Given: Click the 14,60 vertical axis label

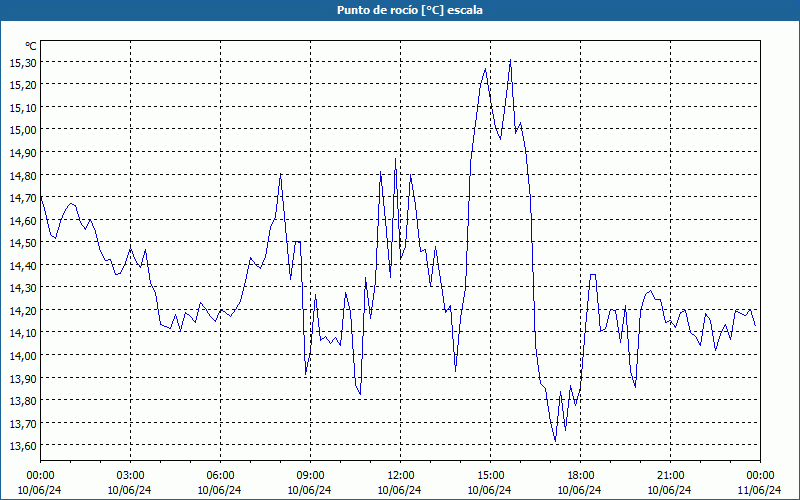Looking at the screenshot, I should point(22,220).
